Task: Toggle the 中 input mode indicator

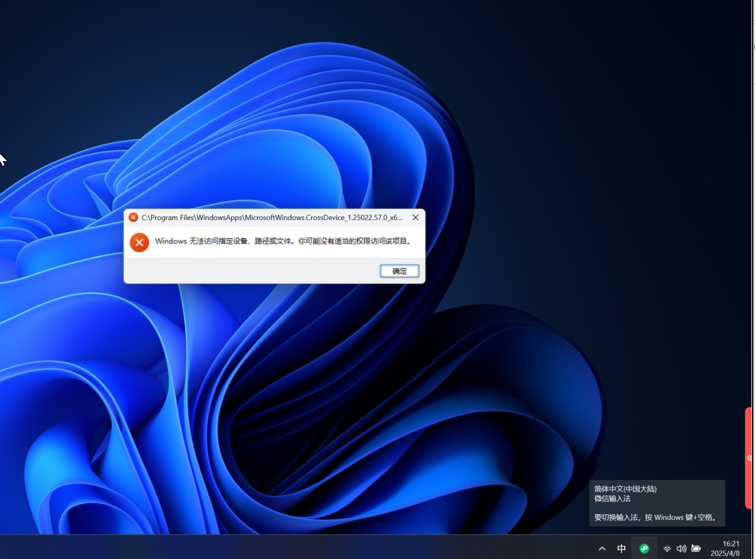Action: (621, 549)
